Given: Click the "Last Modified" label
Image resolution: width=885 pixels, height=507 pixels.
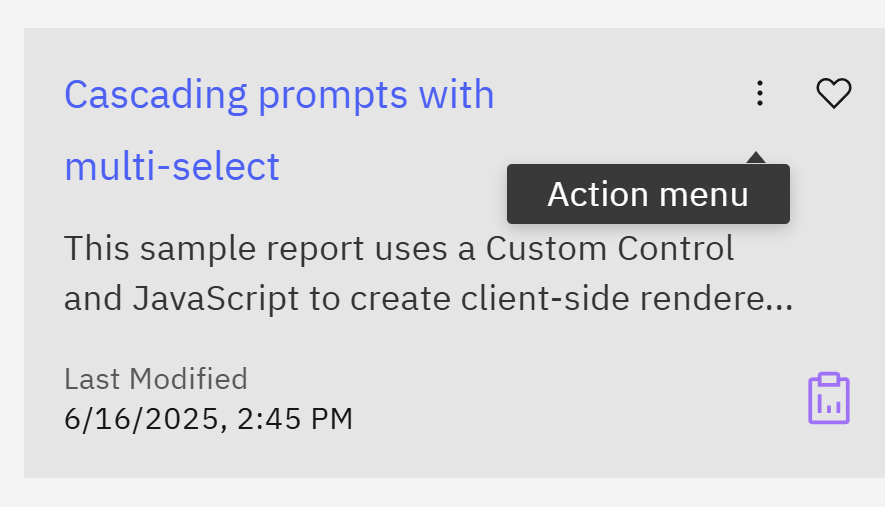Looking at the screenshot, I should [155, 379].
